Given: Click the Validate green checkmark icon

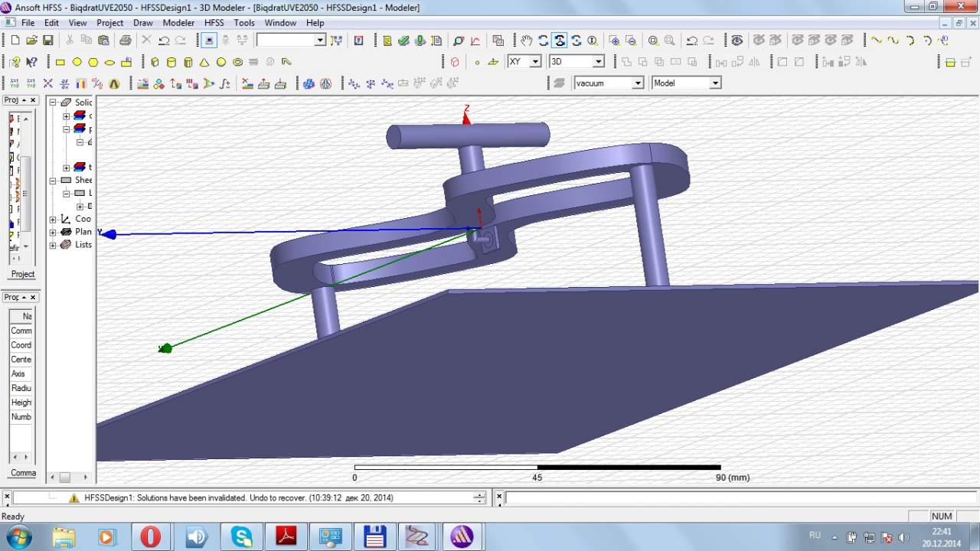Looking at the screenshot, I should (403, 41).
